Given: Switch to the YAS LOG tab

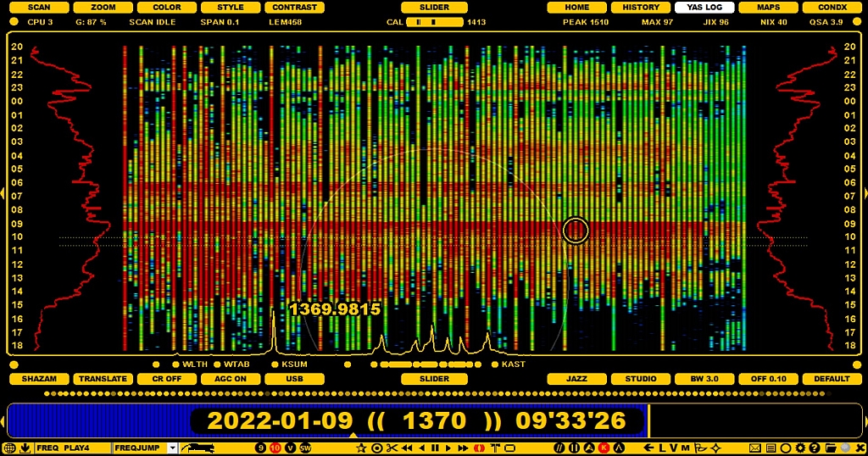Looking at the screenshot, I should (x=704, y=8).
